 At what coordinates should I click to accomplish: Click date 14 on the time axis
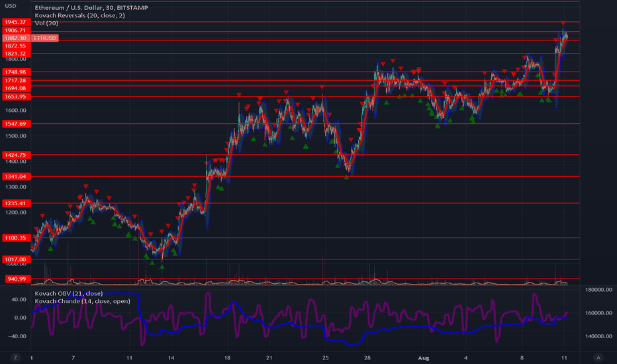coord(171,357)
